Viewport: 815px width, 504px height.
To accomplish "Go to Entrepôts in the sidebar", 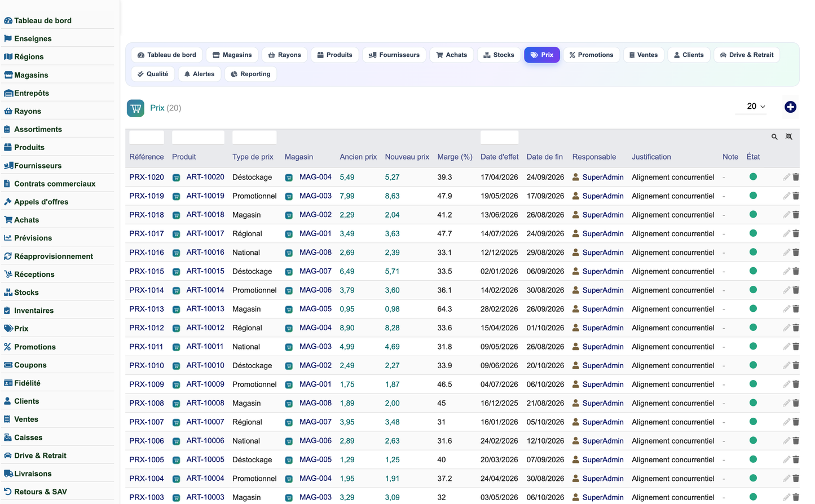I will [x=32, y=93].
